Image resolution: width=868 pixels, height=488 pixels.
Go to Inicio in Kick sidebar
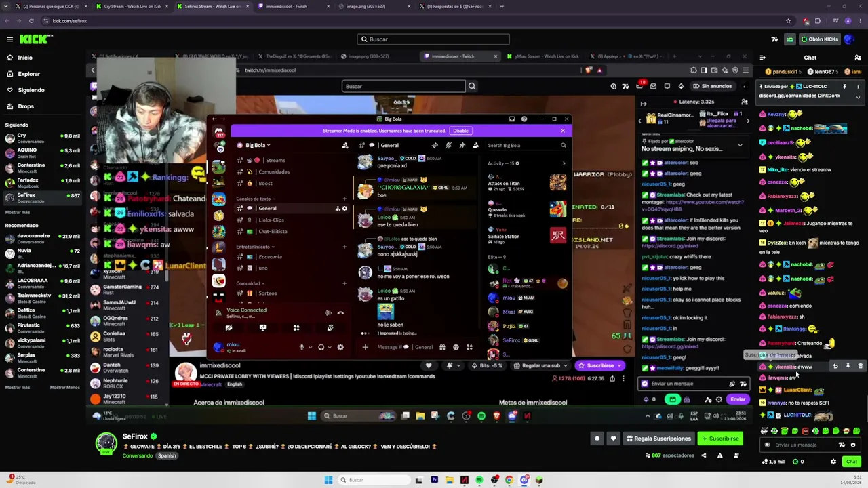(x=25, y=58)
